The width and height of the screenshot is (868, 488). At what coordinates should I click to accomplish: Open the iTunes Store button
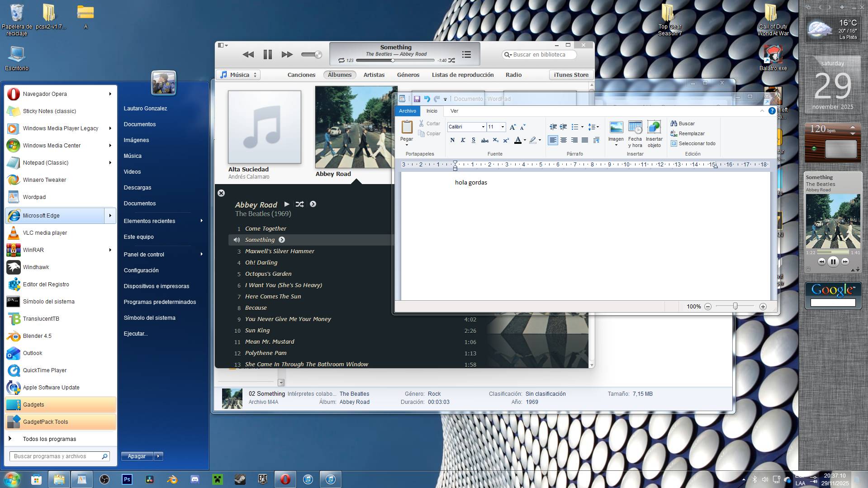(x=571, y=75)
